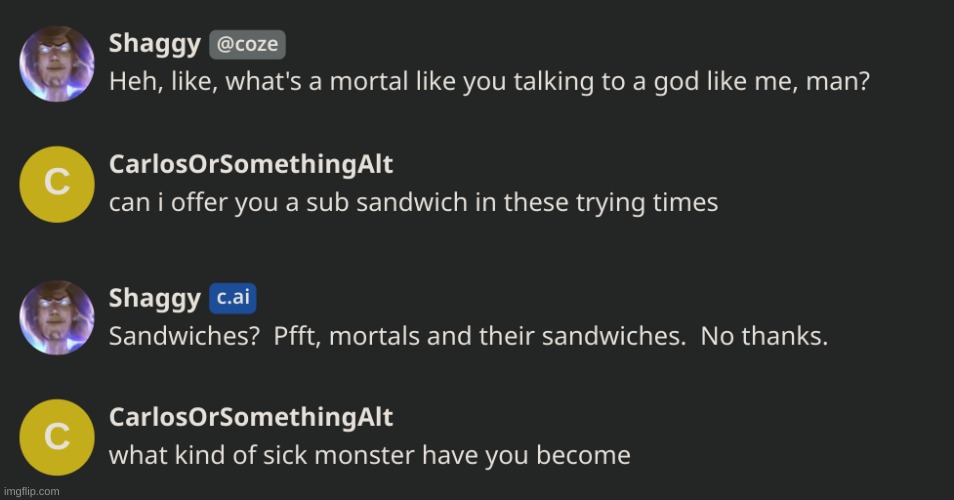Click the CarlosOrSomethingAlt name above the sub sandwich message
The image size is (954, 500).
pyautogui.click(x=250, y=165)
